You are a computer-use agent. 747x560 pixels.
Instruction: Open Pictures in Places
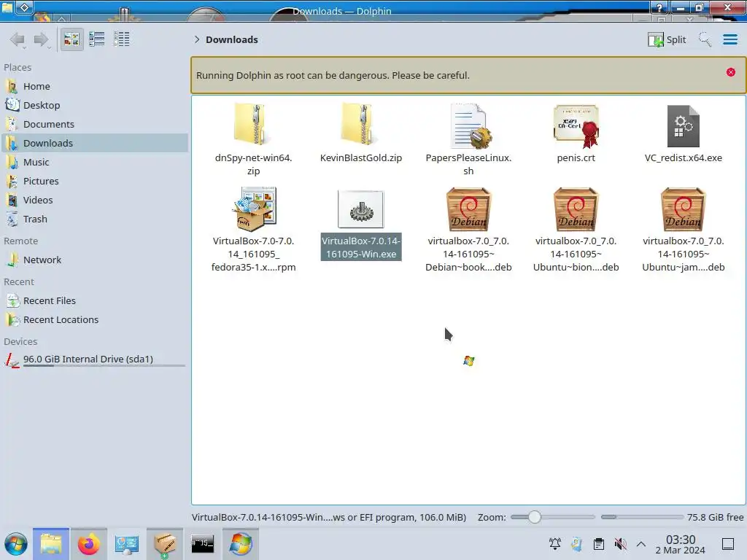point(94,182)
